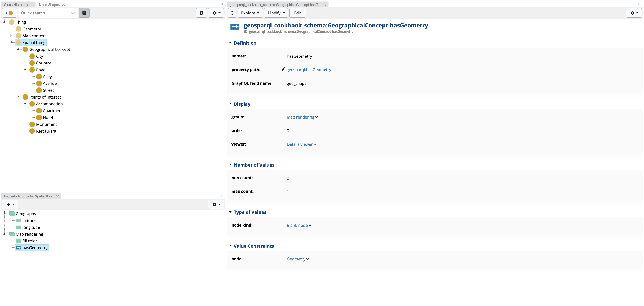Collapse the Definition section
This screenshot has width=644, height=306.
coord(230,43)
